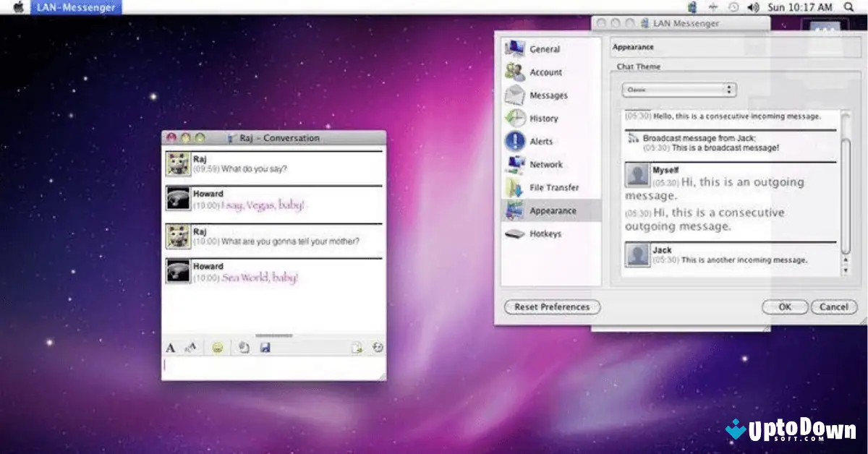Confirm settings with the OK button
The height and width of the screenshot is (454, 868).
[784, 307]
